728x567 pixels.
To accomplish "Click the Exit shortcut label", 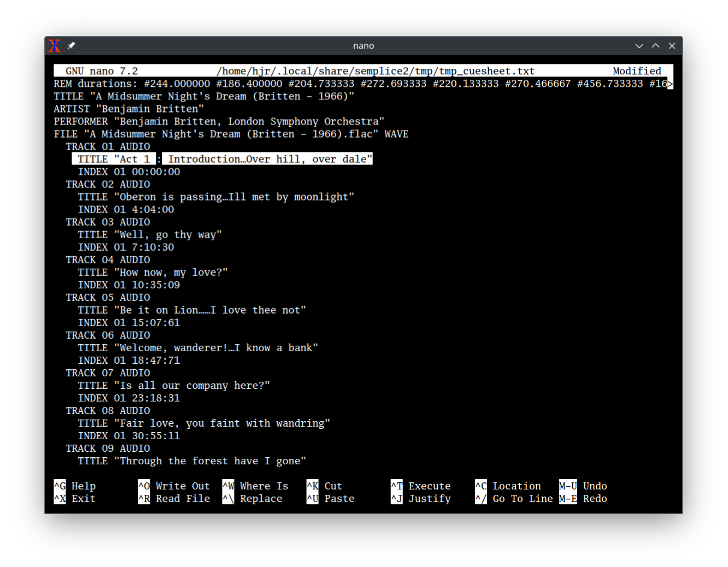I will (83, 498).
